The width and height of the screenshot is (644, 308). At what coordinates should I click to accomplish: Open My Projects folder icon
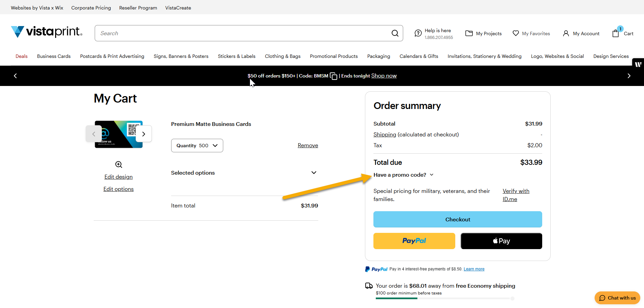coord(469,33)
